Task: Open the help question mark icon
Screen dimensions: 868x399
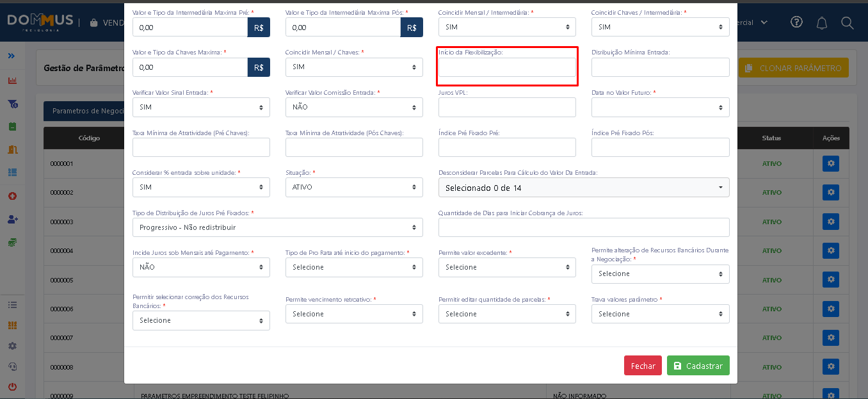Action: click(796, 22)
